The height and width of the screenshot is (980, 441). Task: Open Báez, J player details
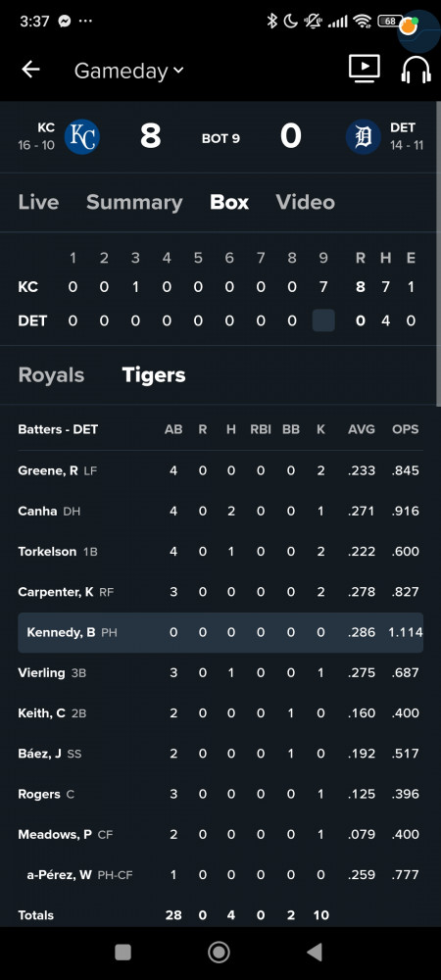tap(40, 754)
